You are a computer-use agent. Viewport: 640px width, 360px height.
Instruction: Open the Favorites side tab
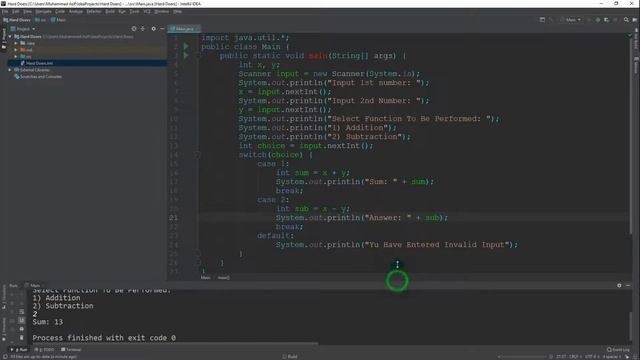[x=4, y=329]
